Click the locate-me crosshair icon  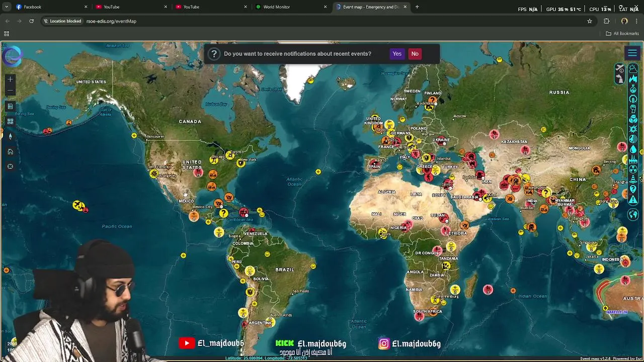[x=10, y=166]
